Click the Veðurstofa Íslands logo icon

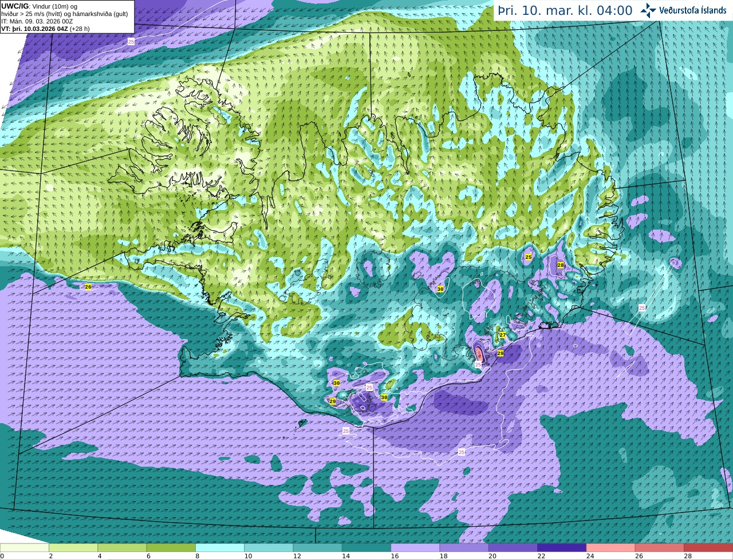click(648, 10)
